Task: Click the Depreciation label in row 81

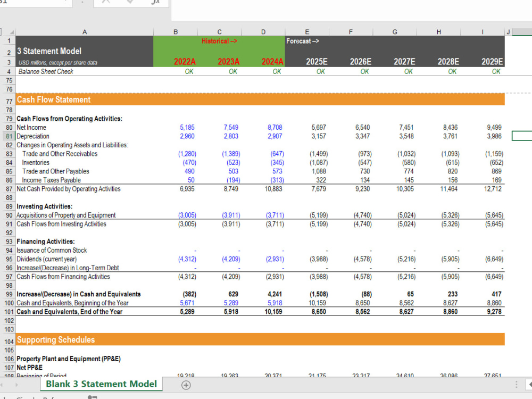Action: pos(33,136)
